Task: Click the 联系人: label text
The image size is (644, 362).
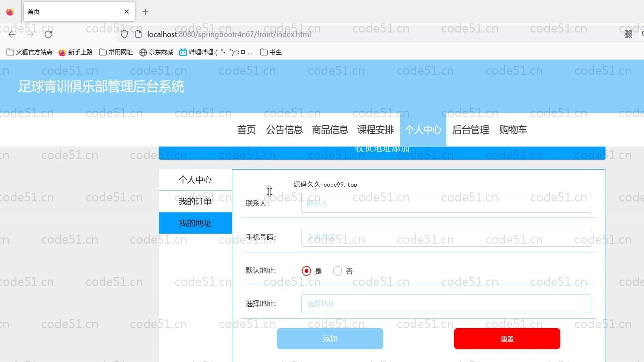Action: click(257, 203)
